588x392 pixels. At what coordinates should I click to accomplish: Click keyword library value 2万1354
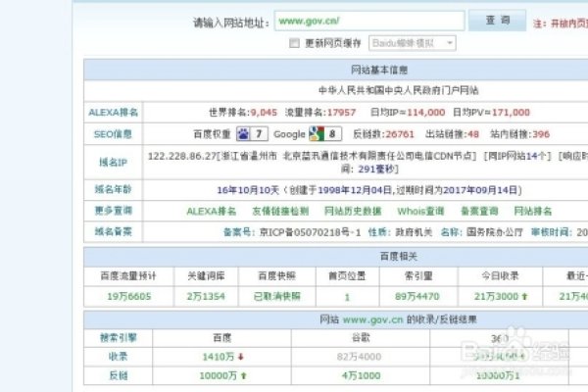(206, 296)
